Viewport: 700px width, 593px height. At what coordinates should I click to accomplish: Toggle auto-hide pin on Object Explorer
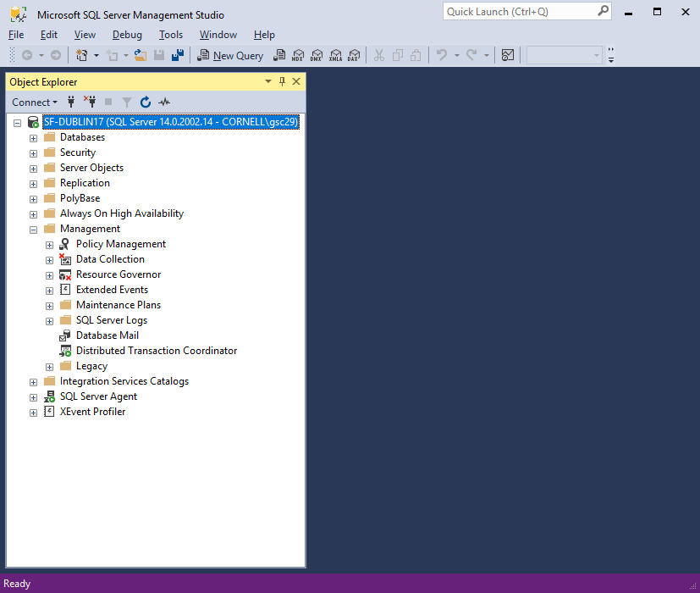point(282,81)
